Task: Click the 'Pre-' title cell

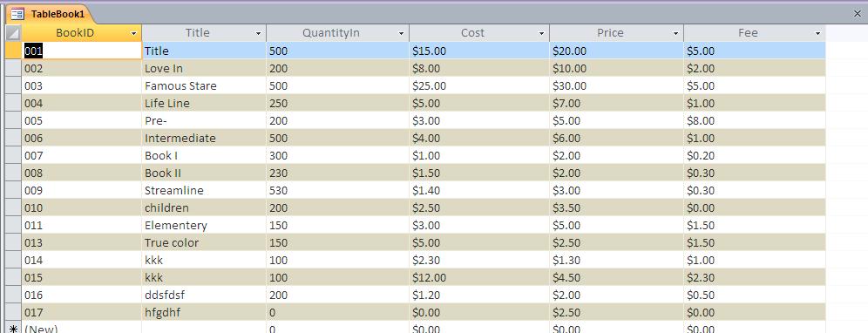Action: [x=204, y=121]
